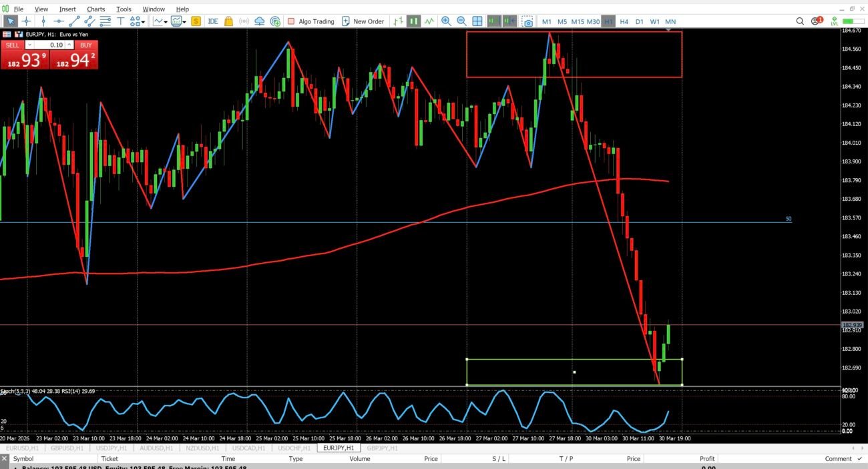The width and height of the screenshot is (868, 469).
Task: Click the New Order button
Action: (x=363, y=21)
